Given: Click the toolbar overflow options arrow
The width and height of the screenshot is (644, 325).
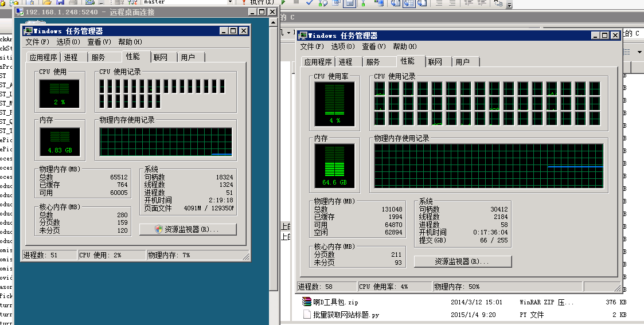Looking at the screenshot, I should pyautogui.click(x=509, y=5).
